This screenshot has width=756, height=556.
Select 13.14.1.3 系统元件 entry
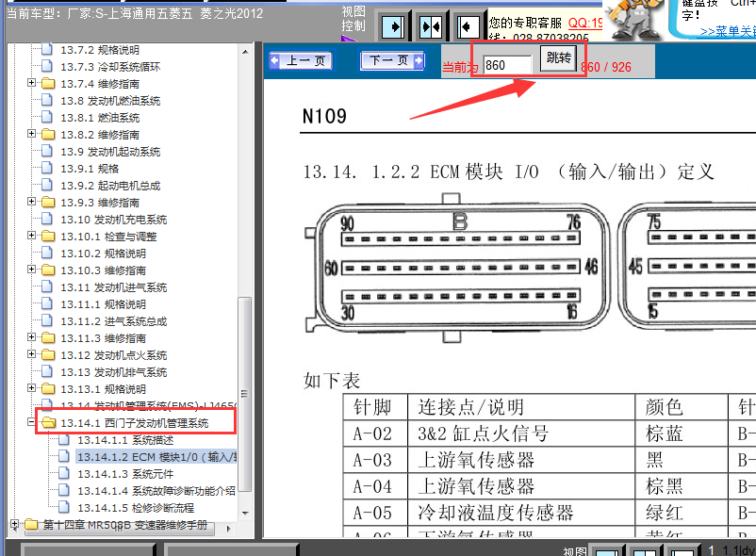(x=125, y=474)
